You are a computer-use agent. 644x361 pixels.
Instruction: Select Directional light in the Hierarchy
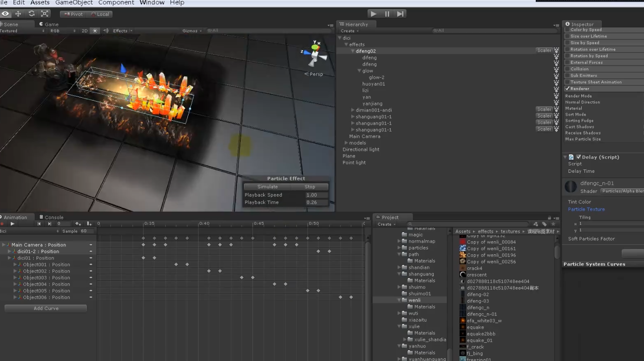click(x=361, y=150)
